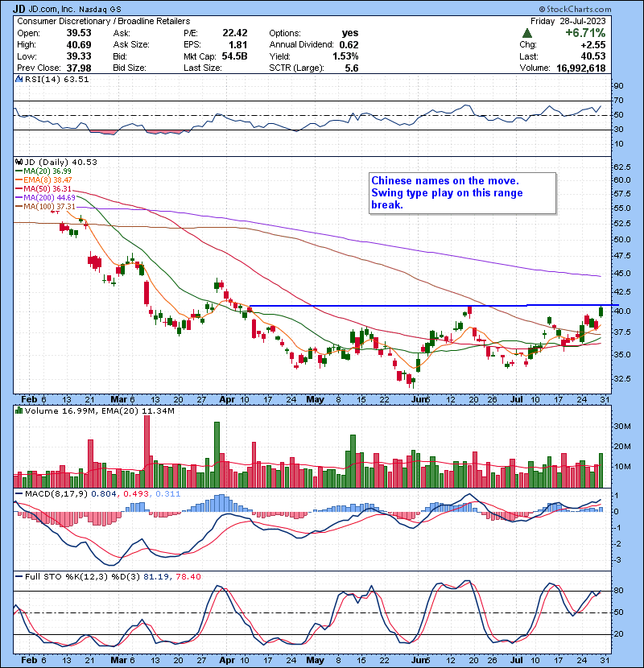This screenshot has width=644, height=668.
Task: Click 'May' on the bottom-most date axis
Action: pos(315,660)
